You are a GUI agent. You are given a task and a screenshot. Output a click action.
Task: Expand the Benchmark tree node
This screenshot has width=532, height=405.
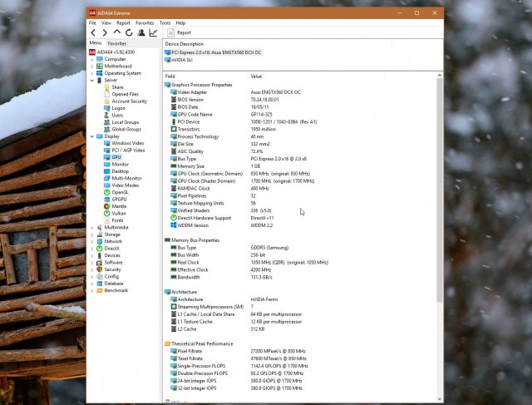coord(91,290)
